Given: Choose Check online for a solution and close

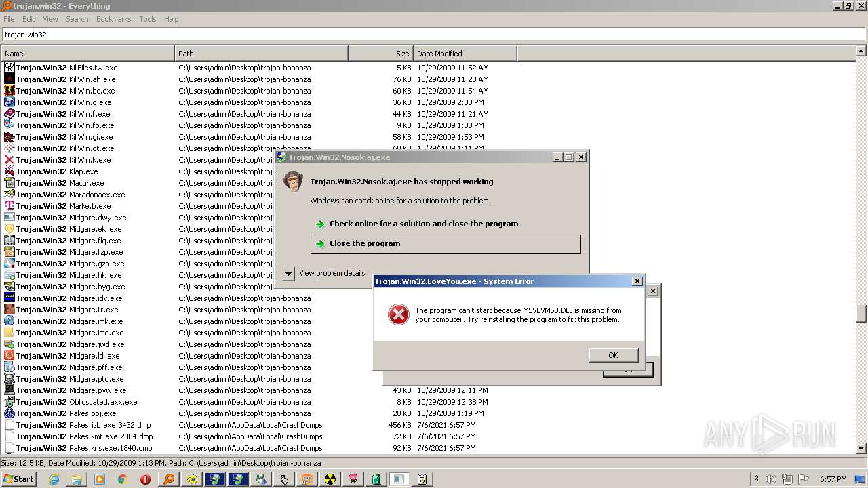Looking at the screenshot, I should [446, 224].
